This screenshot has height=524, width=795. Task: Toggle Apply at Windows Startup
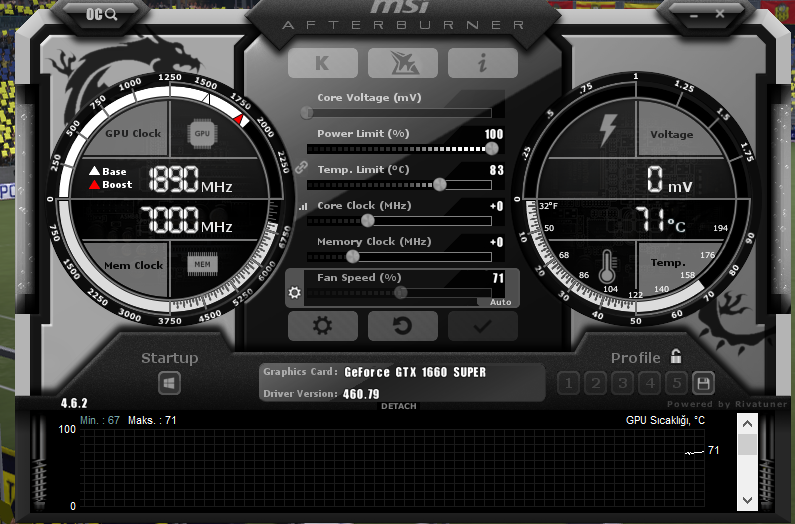click(x=169, y=383)
